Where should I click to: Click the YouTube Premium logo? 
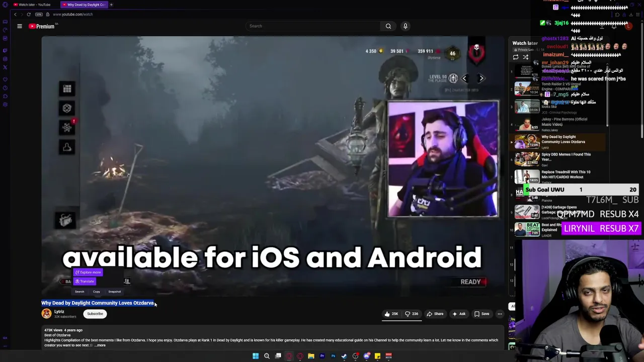[x=42, y=26]
